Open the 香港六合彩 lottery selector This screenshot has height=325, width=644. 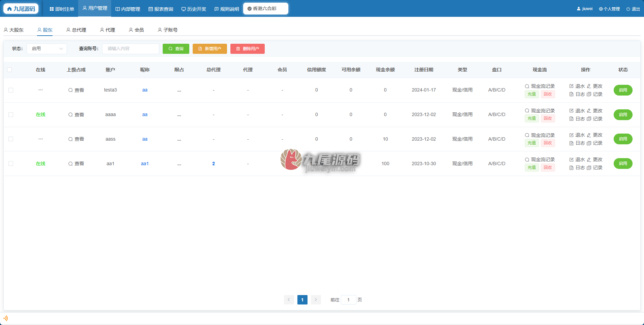click(x=265, y=9)
